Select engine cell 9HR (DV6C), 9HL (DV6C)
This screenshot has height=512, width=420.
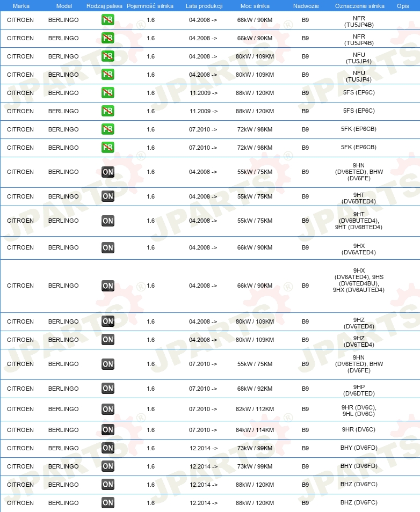(359, 411)
